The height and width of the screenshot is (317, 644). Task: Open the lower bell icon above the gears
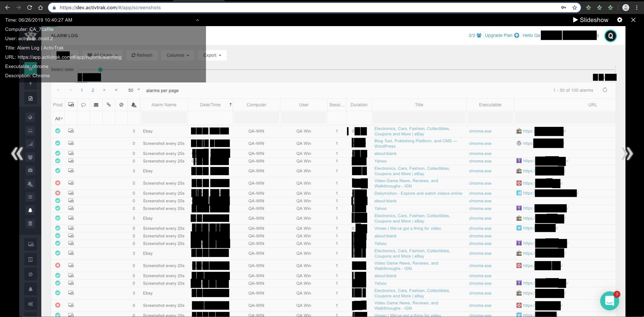(x=31, y=289)
